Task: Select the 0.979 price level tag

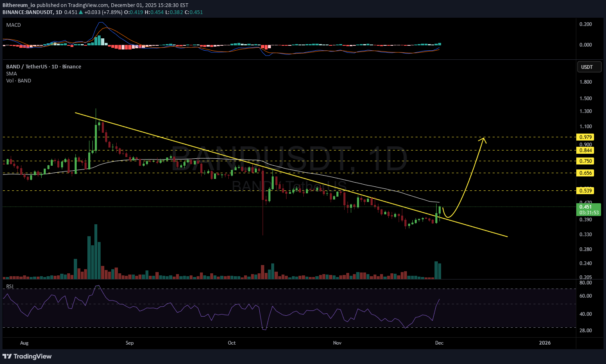Action: [586, 137]
